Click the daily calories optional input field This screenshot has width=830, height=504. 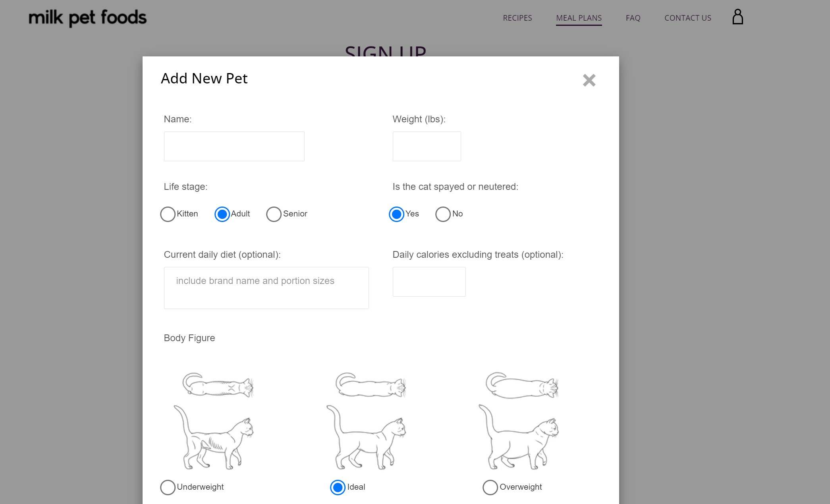(x=429, y=282)
